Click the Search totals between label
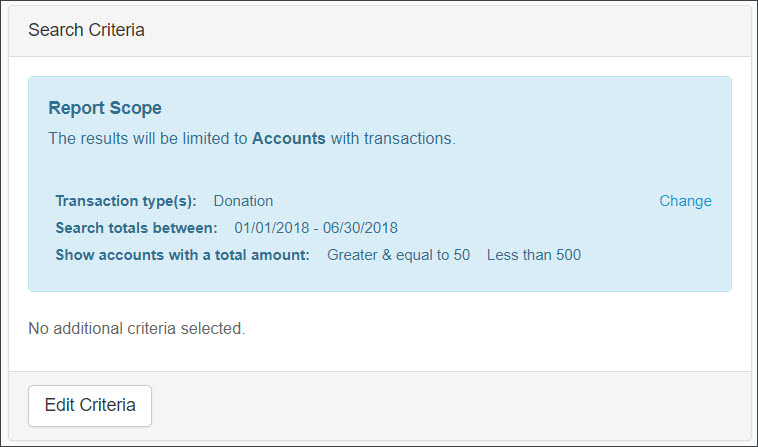The image size is (758, 447). 136,228
